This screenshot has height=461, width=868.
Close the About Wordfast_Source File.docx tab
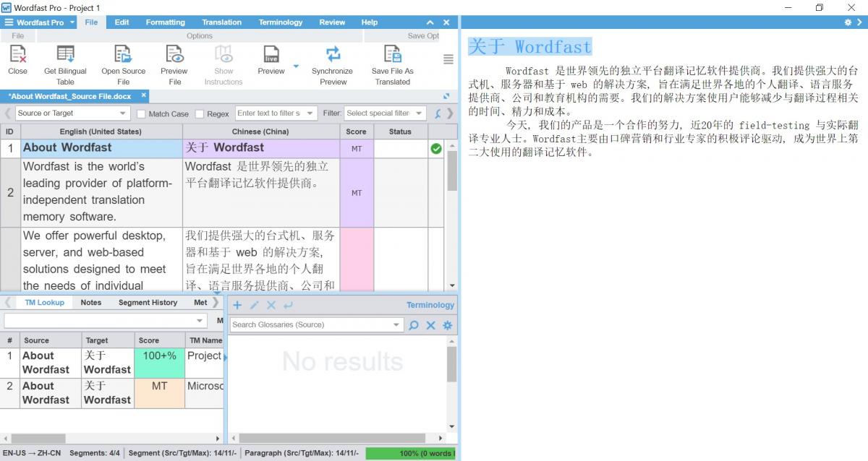coord(144,95)
